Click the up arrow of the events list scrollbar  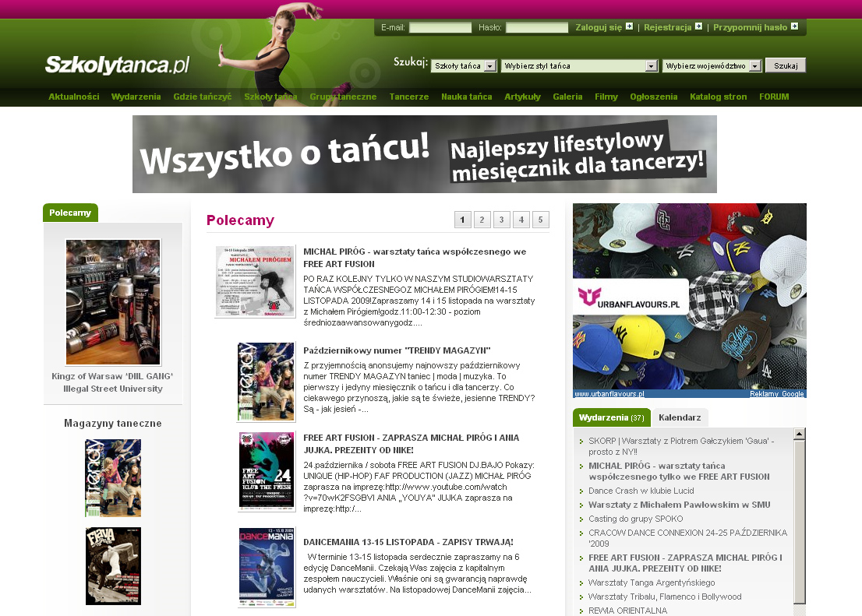(800, 434)
